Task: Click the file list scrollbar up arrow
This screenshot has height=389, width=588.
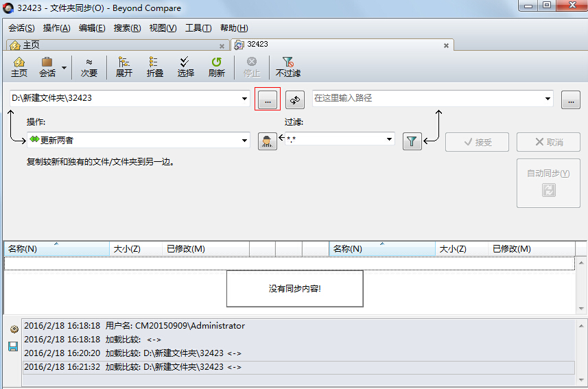Action: 581,262
